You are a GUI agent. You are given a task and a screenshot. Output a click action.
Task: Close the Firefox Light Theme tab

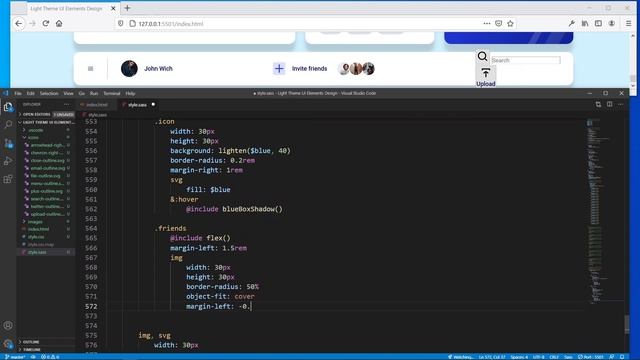click(113, 8)
